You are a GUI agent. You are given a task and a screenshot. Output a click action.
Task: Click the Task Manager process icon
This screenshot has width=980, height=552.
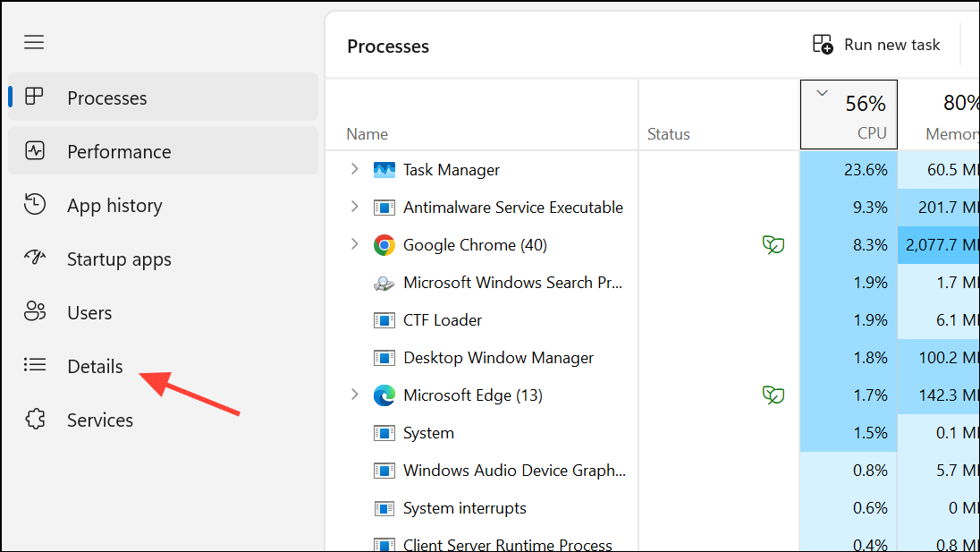[x=384, y=170]
